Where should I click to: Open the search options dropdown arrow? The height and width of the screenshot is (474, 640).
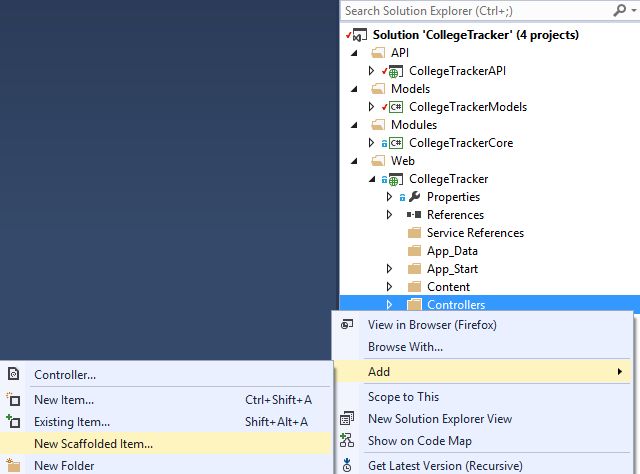pyautogui.click(x=634, y=11)
